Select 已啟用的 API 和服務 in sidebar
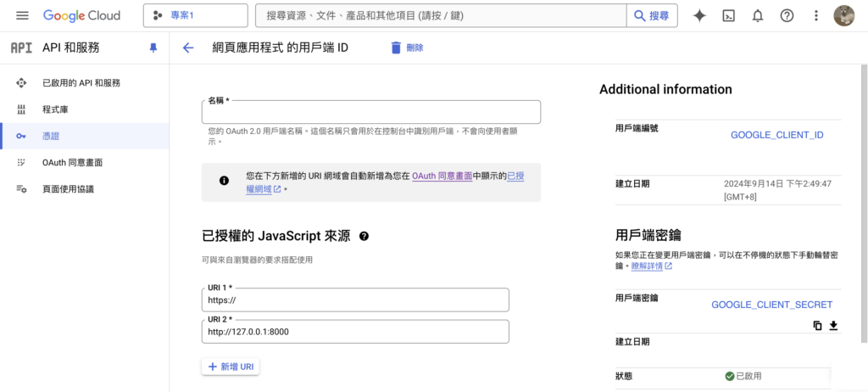The image size is (868, 392). pos(81,83)
